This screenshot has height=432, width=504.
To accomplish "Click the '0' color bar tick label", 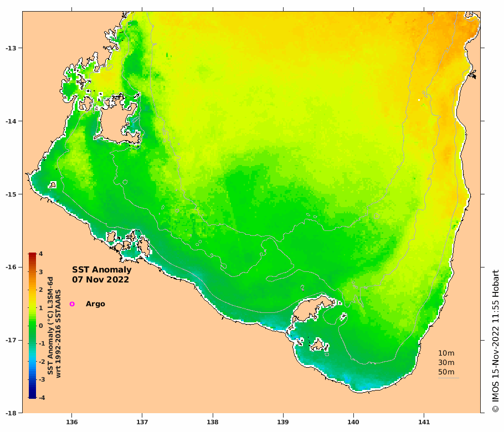I will tap(41, 326).
